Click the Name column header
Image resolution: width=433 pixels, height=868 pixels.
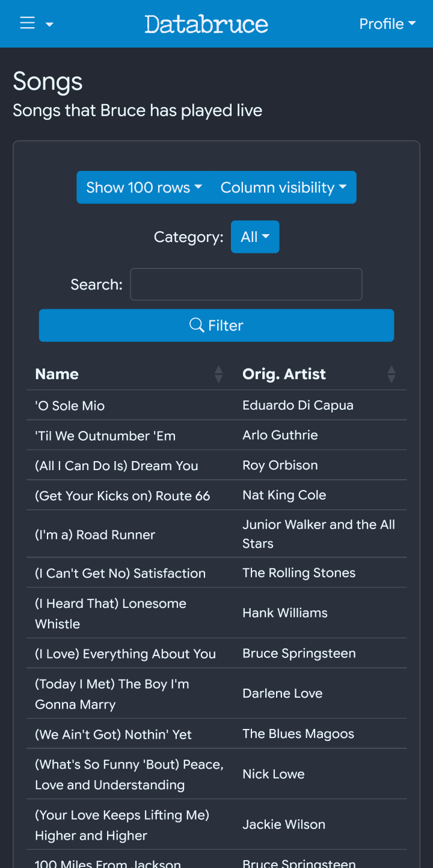(57, 374)
